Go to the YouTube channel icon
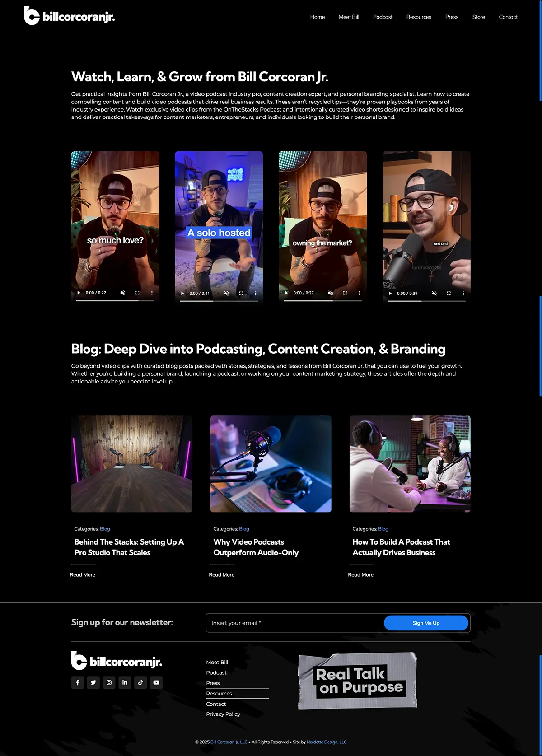Image resolution: width=542 pixels, height=756 pixels. (156, 682)
